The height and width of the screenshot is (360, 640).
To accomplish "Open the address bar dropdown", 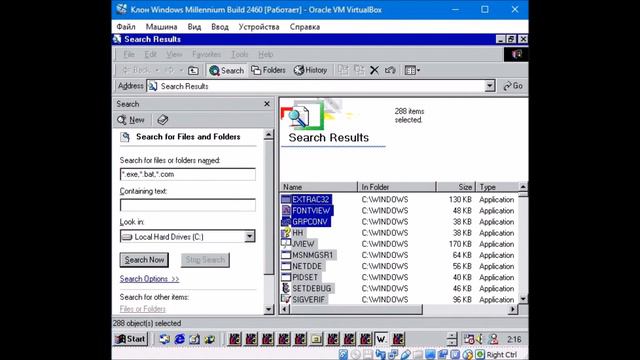I will tap(490, 86).
